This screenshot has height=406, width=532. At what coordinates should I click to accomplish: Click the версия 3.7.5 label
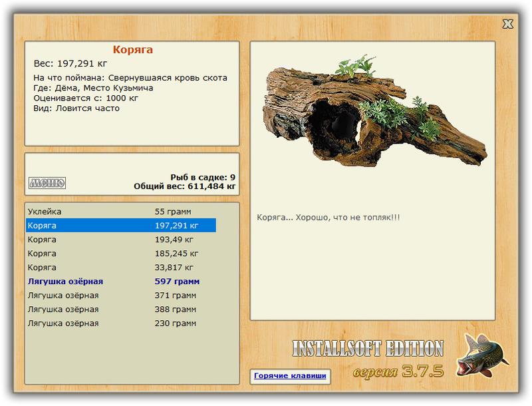coord(398,371)
